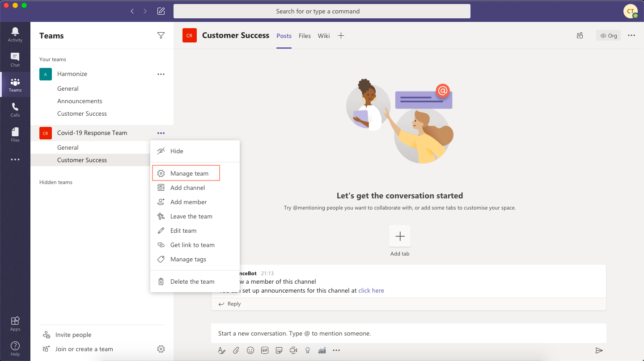The width and height of the screenshot is (644, 361).
Task: Open Calls from the left rail
Action: pyautogui.click(x=15, y=109)
